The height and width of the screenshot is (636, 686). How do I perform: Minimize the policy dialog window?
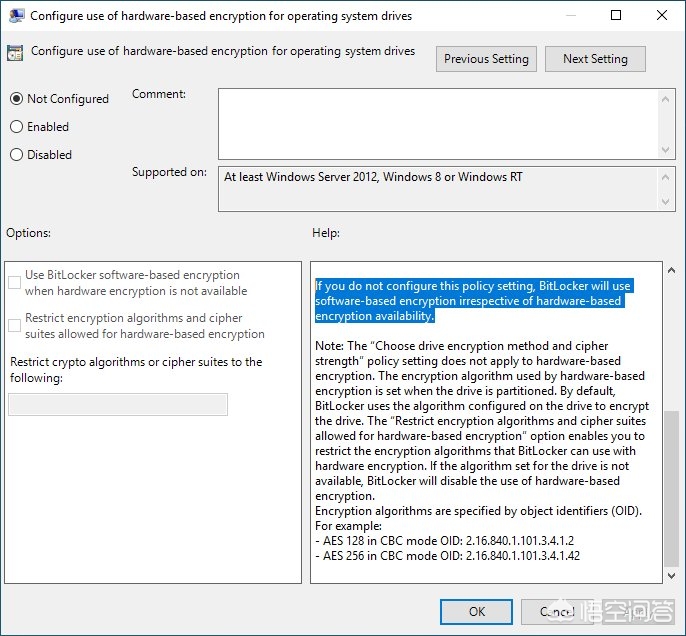pyautogui.click(x=570, y=15)
